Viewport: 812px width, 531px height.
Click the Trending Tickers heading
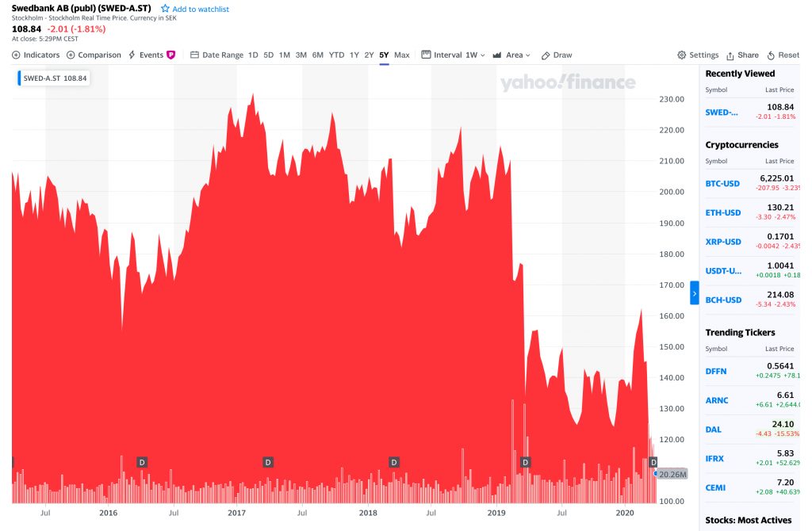740,332
